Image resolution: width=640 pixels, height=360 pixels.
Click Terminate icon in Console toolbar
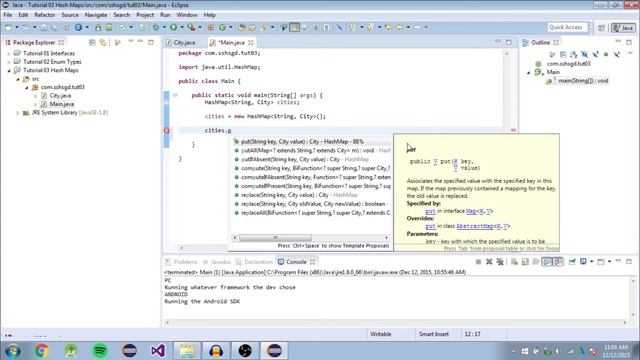pos(478,262)
